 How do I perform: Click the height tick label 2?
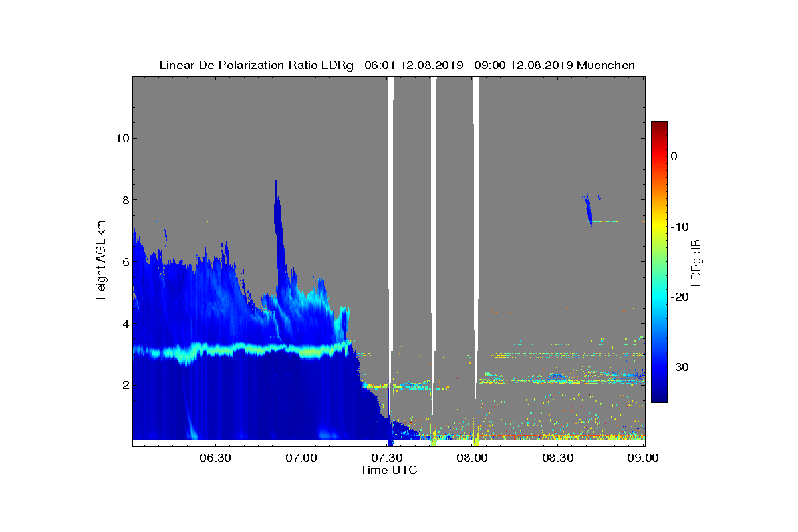pos(124,386)
